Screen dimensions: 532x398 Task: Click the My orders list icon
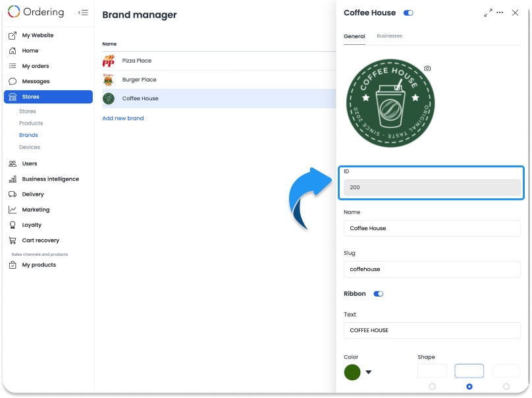[x=13, y=66]
